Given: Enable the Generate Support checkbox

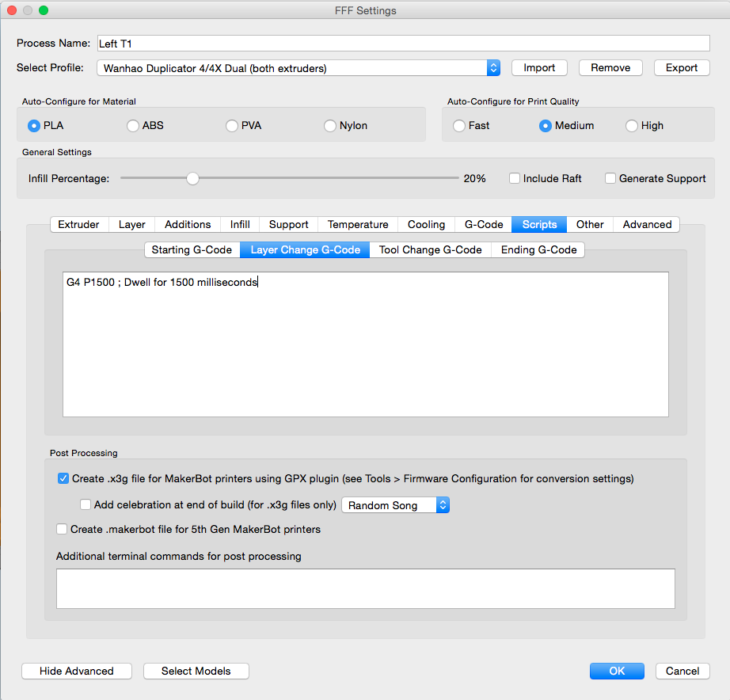Looking at the screenshot, I should pos(610,178).
